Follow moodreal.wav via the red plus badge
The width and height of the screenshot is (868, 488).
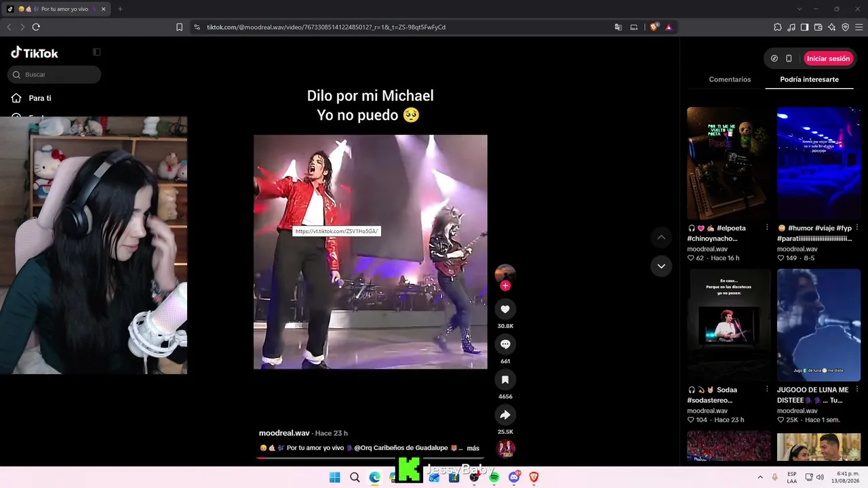[x=505, y=286]
